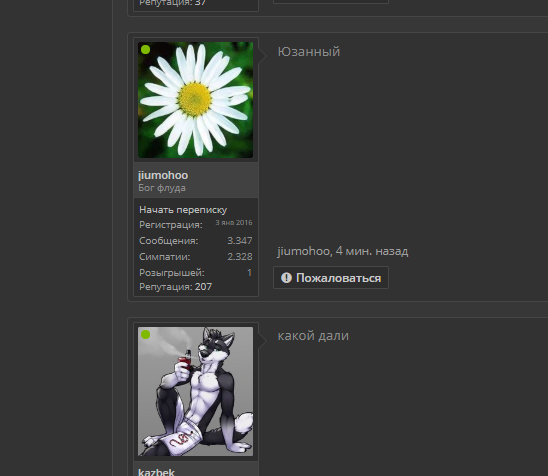Click the "Пожаловаться" report button

[331, 278]
